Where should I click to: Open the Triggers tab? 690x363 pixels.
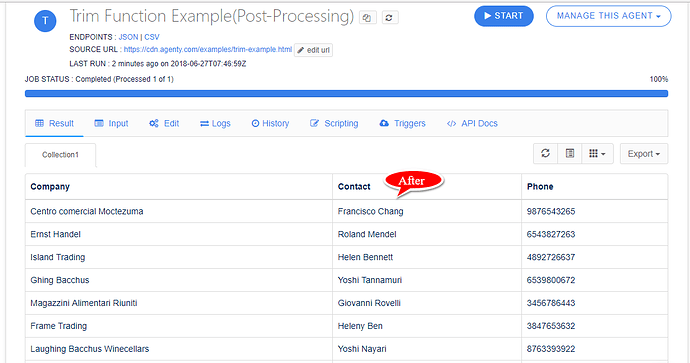(x=402, y=123)
